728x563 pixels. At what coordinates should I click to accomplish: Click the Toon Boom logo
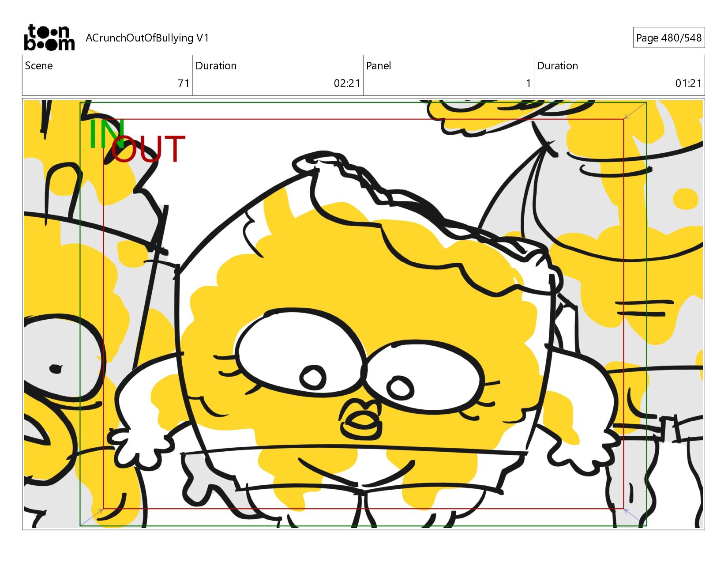coord(49,38)
